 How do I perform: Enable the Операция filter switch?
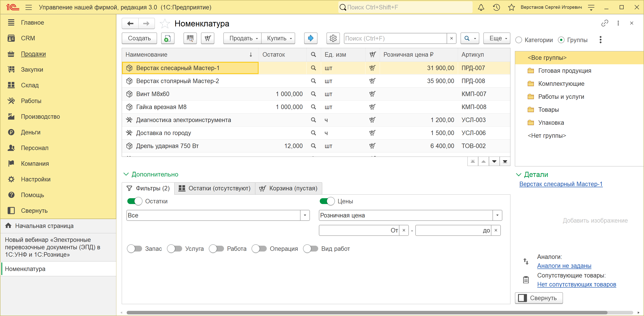pos(259,249)
